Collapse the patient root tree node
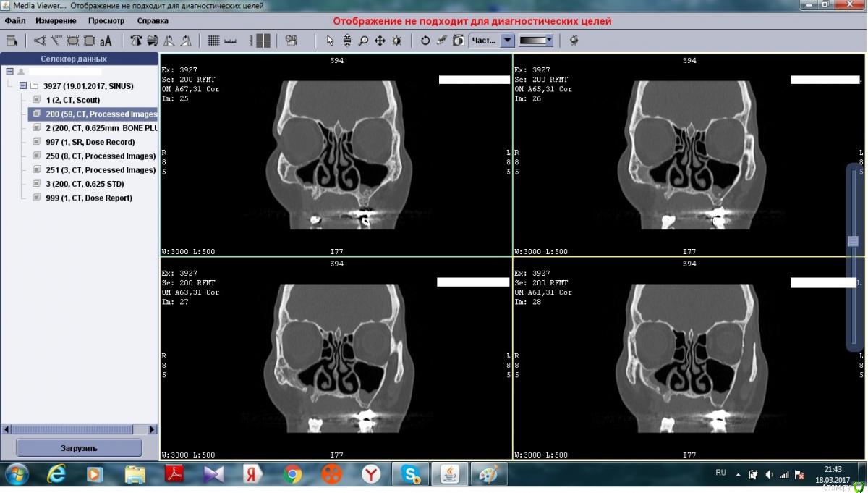The width and height of the screenshot is (868, 493). tap(9, 72)
